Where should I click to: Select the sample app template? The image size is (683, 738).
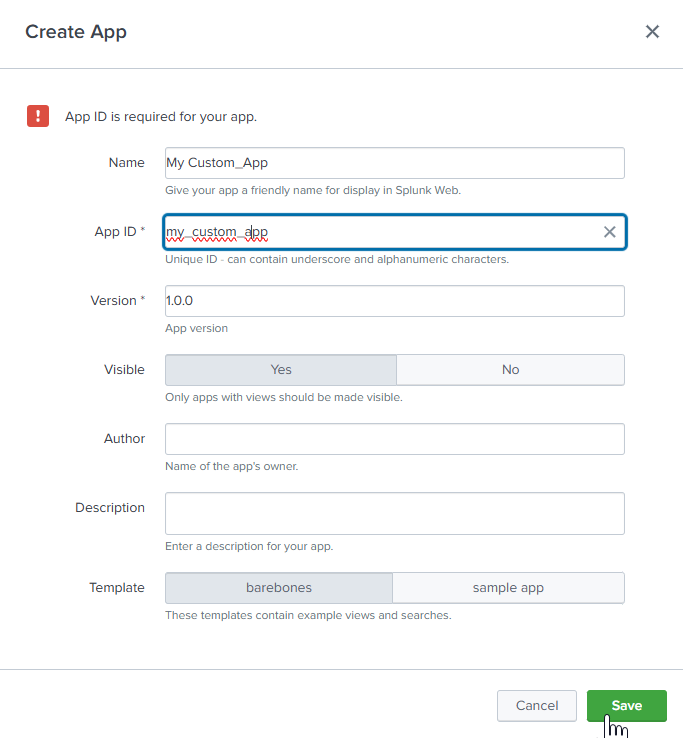508,588
